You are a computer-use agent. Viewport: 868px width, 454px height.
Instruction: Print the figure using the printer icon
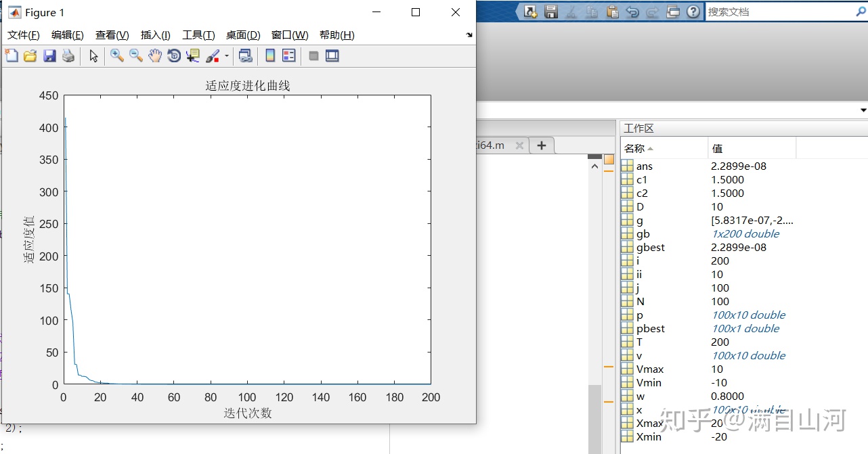point(68,56)
